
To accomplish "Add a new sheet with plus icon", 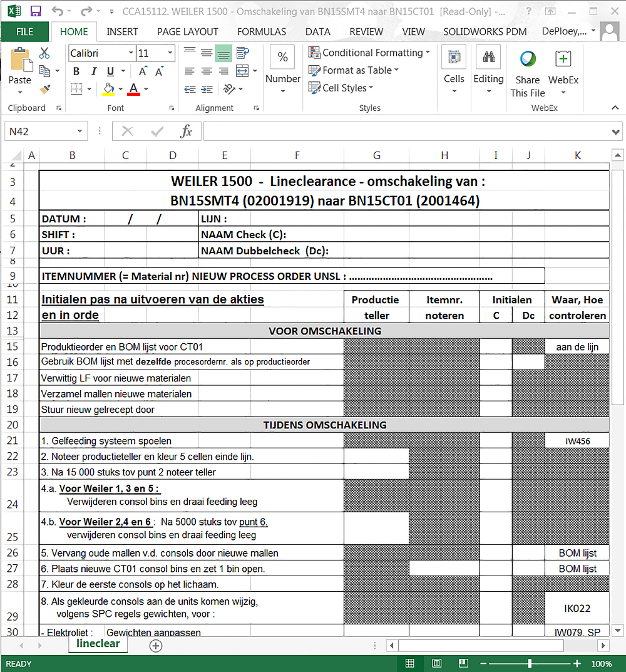I will click(x=155, y=646).
